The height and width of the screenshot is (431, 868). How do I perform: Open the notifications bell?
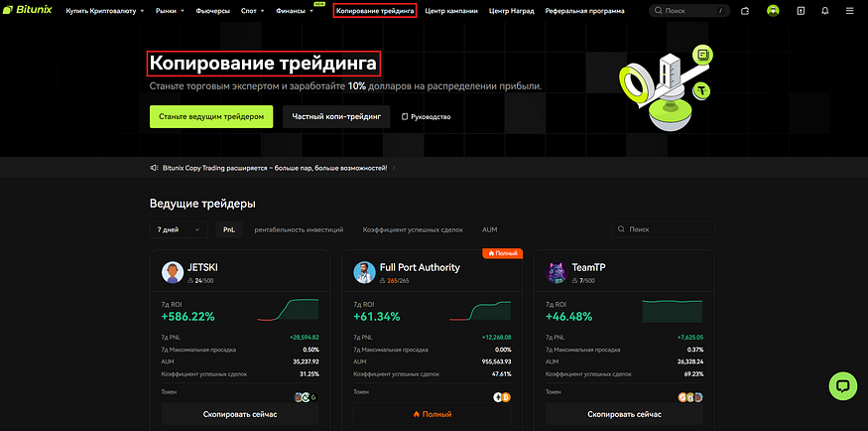(x=825, y=11)
